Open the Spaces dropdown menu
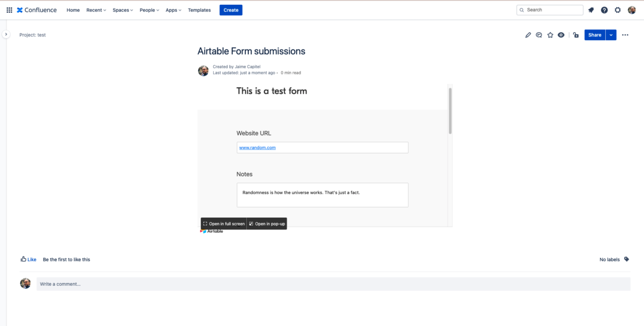Viewport: 644px width, 326px height. click(x=123, y=10)
